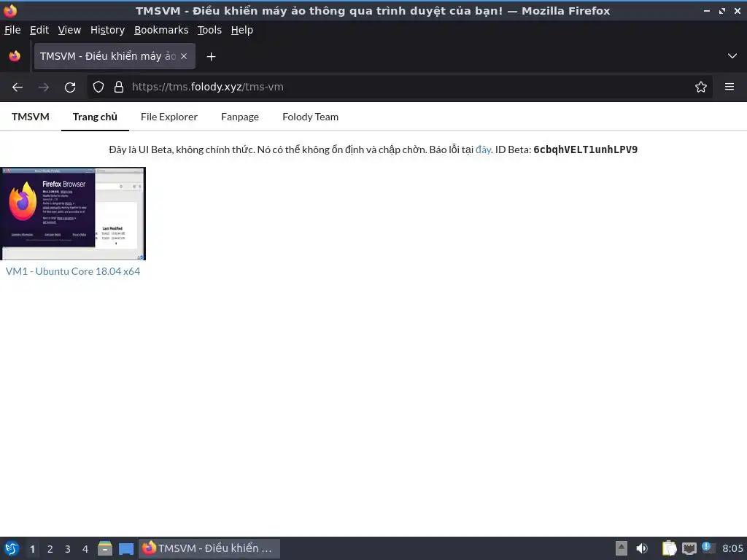This screenshot has width=747, height=560.
Task: Open a new tab with plus button
Action: [x=211, y=57]
